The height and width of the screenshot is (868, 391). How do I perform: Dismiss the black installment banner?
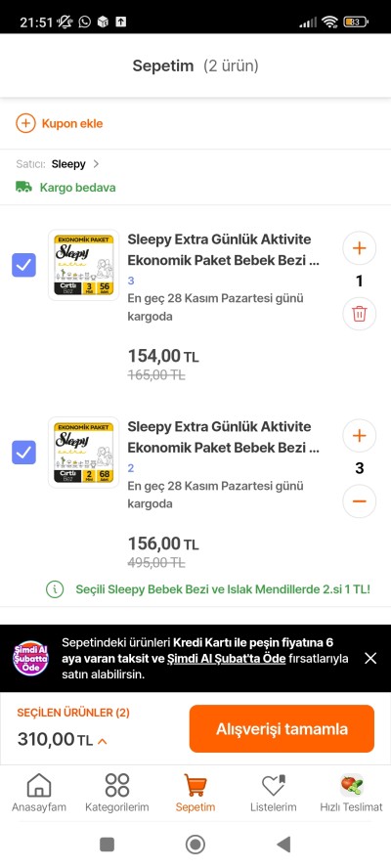[370, 658]
